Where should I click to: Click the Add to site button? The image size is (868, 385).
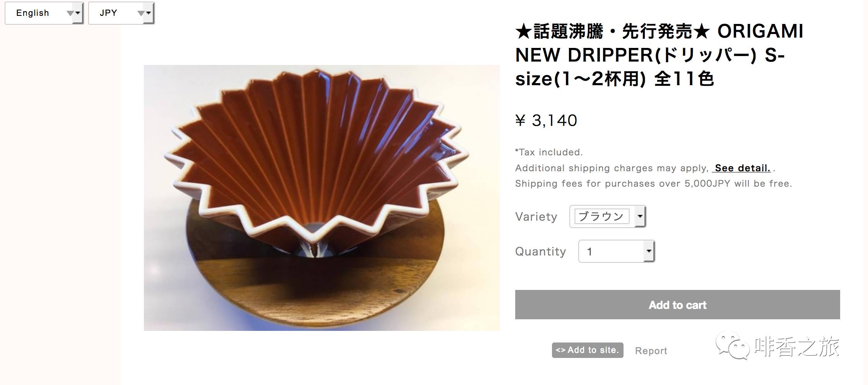click(588, 350)
